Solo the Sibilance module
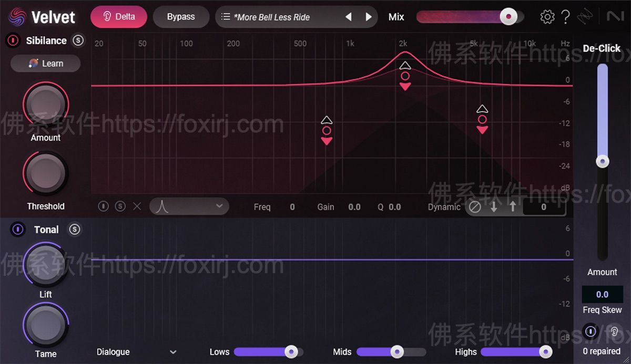 click(x=78, y=40)
